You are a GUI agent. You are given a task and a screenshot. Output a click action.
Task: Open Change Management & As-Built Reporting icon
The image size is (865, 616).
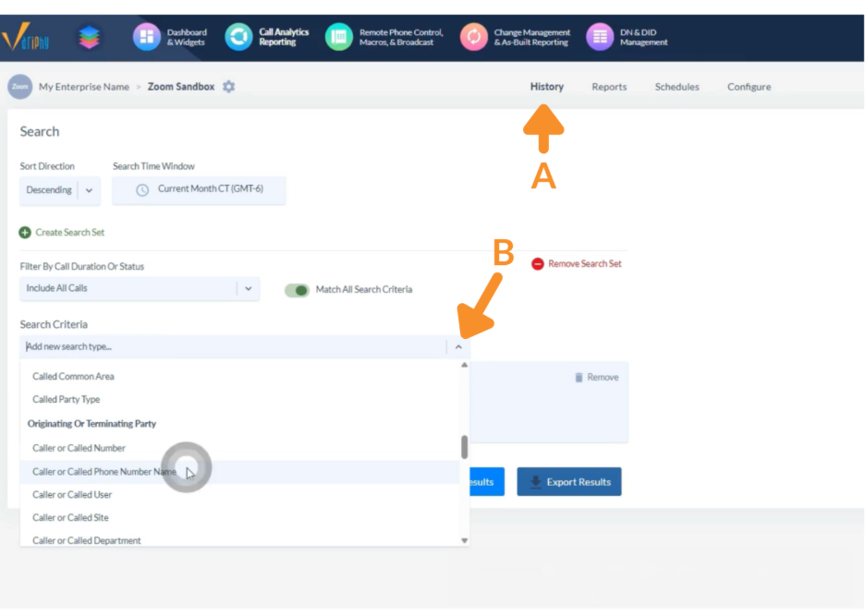(473, 37)
